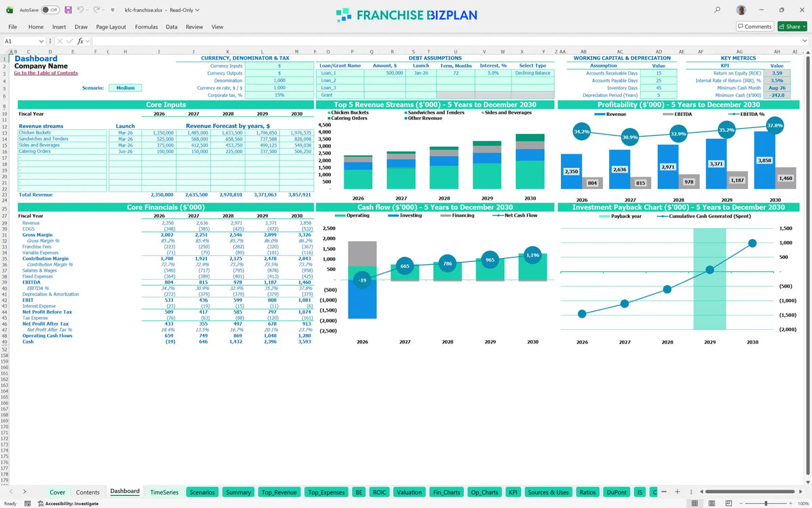Click the Redo arrow icon
Image resolution: width=812 pixels, height=508 pixels.
pos(97,10)
